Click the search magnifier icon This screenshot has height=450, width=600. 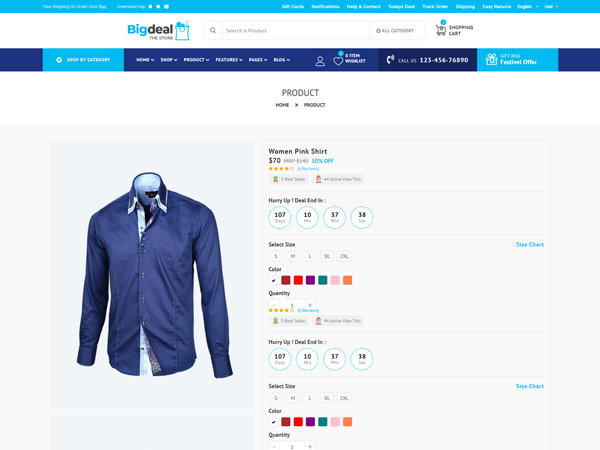(213, 31)
